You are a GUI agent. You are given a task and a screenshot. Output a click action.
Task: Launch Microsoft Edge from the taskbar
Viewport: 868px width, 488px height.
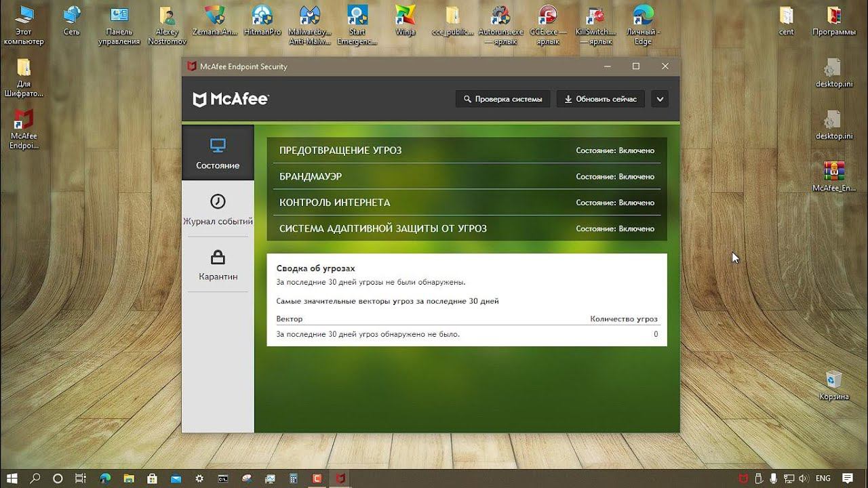[x=105, y=478]
